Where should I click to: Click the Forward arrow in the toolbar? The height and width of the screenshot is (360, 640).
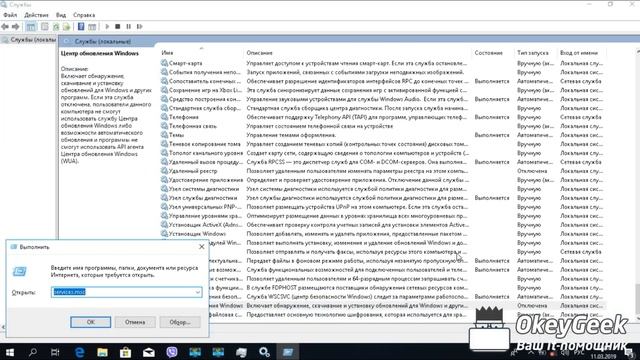tap(16, 27)
